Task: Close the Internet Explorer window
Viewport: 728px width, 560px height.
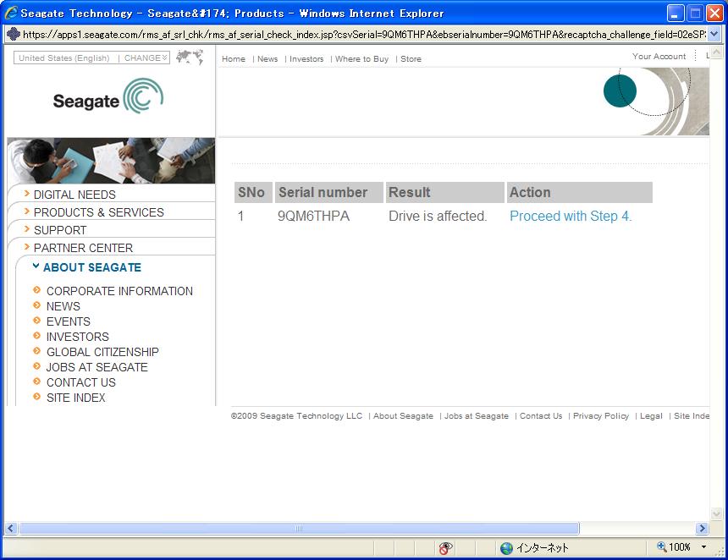Action: pos(714,13)
